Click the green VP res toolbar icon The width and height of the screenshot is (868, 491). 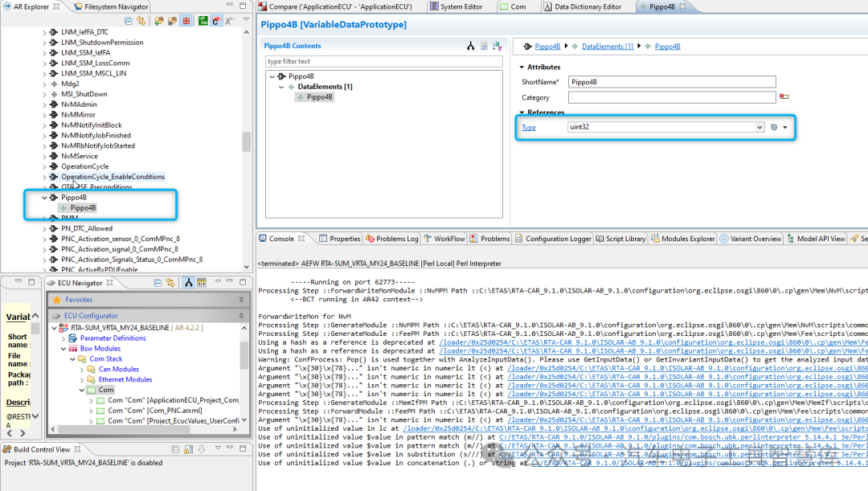[x=203, y=20]
